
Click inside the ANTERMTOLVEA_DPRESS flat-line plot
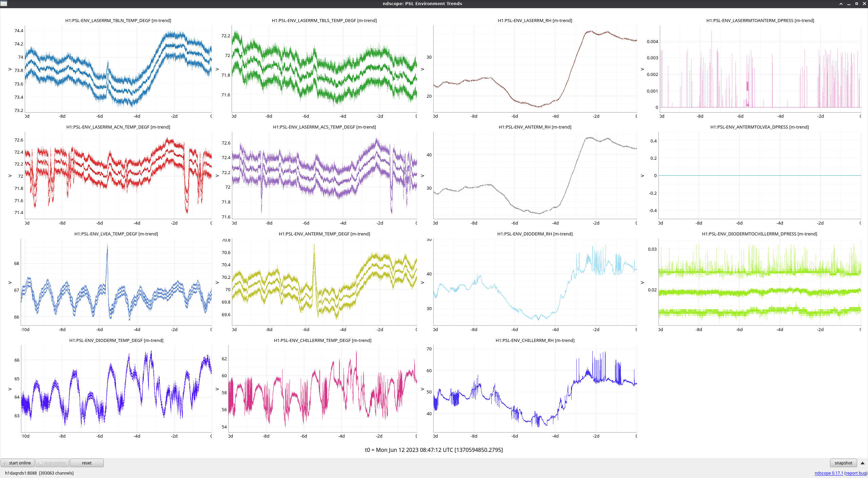click(x=759, y=175)
